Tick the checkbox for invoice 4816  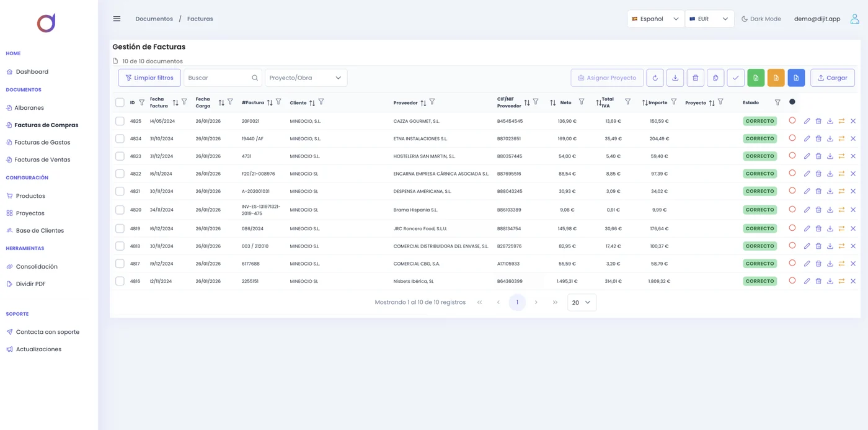[x=120, y=281]
